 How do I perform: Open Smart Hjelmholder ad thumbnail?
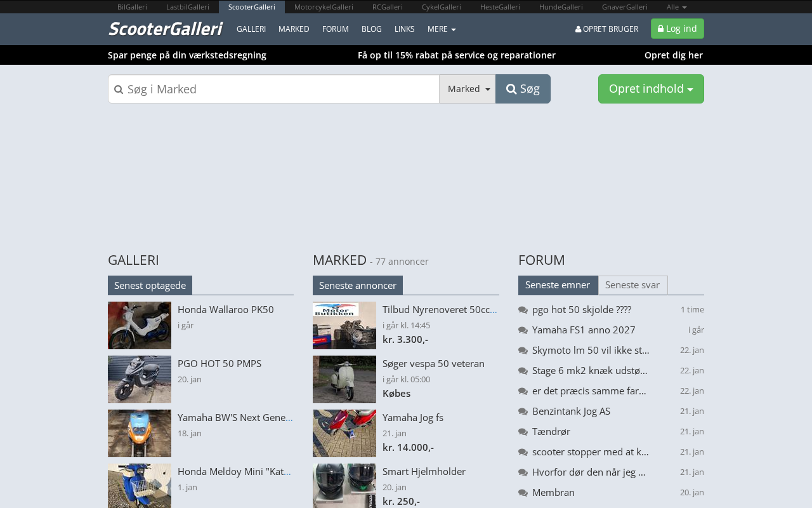pyautogui.click(x=344, y=486)
